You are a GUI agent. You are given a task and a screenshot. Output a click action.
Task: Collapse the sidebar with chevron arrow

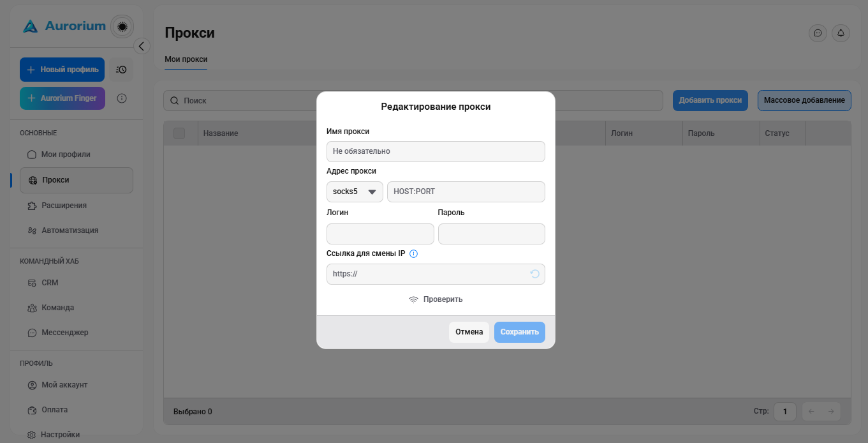[x=142, y=46]
